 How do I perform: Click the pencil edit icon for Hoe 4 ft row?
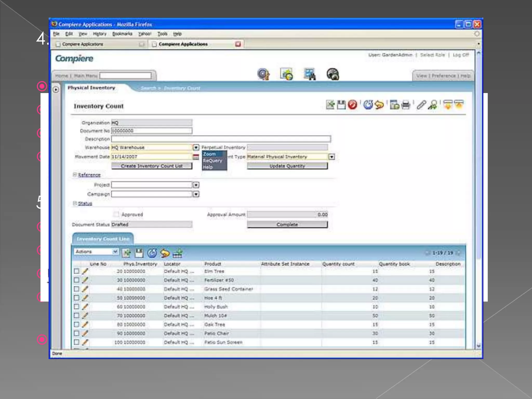(85, 298)
